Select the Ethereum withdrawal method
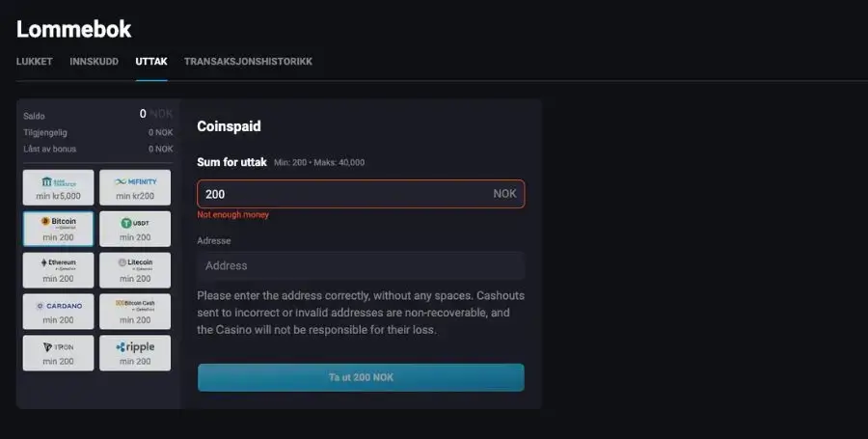The width and height of the screenshot is (868, 439). (58, 270)
